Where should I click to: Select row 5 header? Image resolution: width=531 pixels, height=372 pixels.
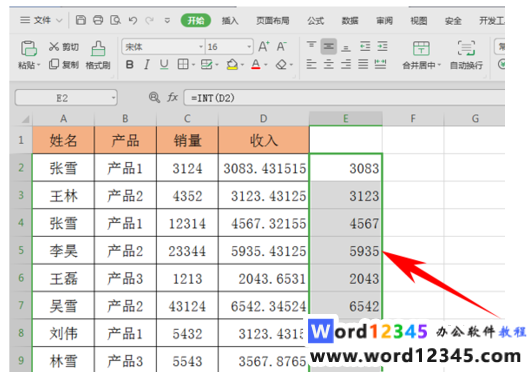coord(21,250)
